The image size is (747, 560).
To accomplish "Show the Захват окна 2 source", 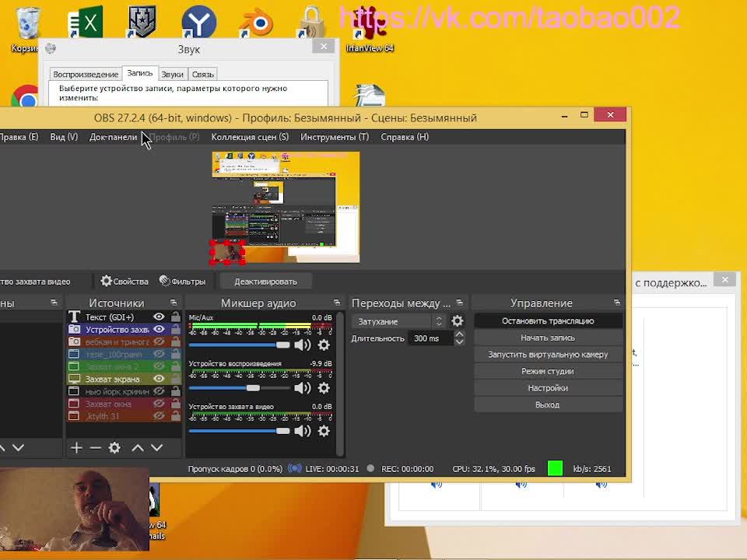I will click(x=159, y=366).
